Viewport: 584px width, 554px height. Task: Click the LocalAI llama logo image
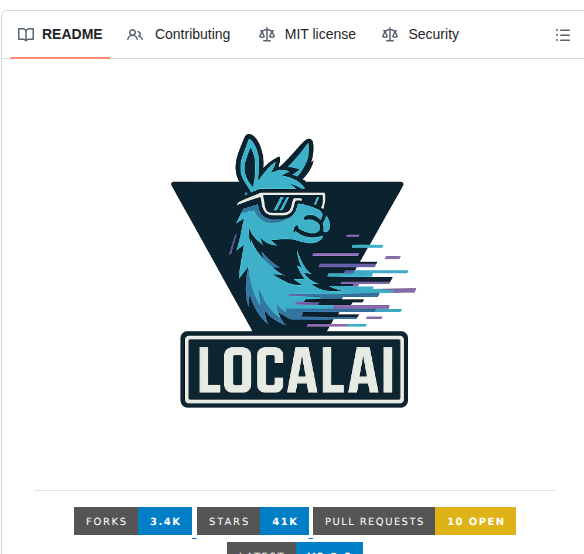point(294,271)
